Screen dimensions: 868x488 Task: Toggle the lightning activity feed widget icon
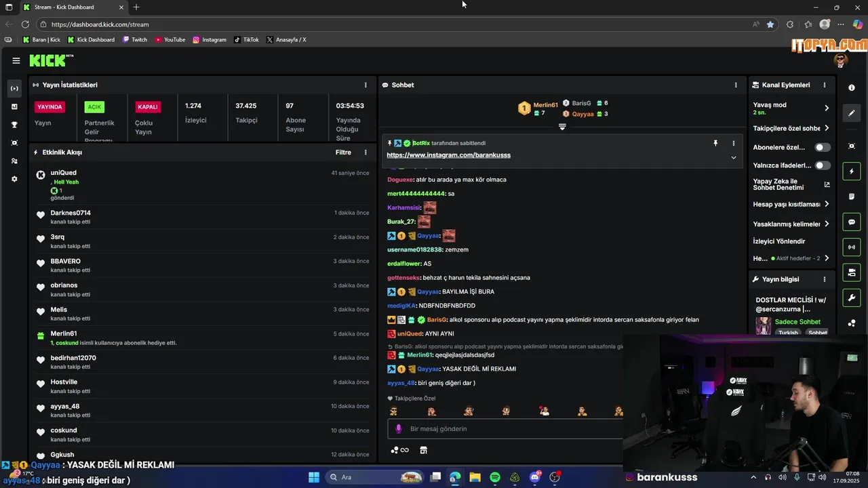pos(852,171)
